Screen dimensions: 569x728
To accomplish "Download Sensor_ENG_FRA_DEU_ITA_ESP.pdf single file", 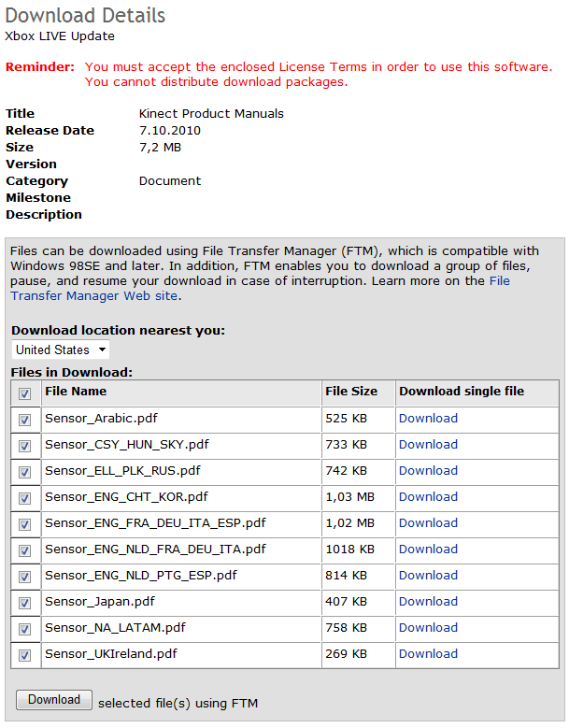I will coord(428,522).
